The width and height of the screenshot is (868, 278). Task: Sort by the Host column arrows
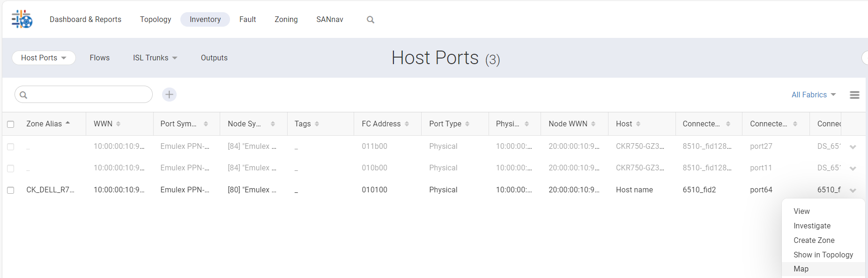click(638, 124)
